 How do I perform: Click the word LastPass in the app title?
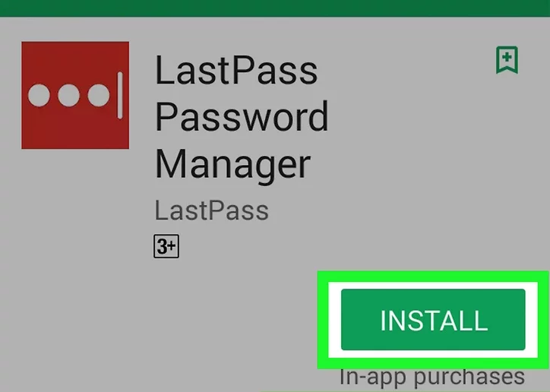(236, 70)
